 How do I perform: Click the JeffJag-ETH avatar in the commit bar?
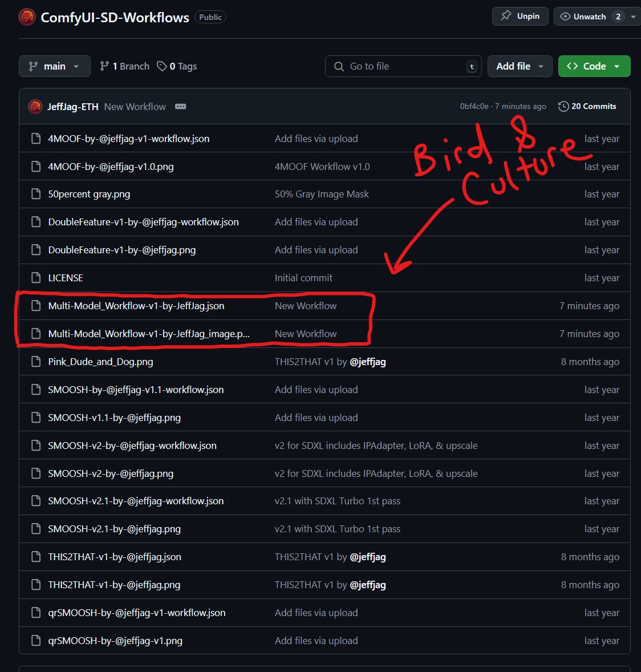(x=35, y=107)
